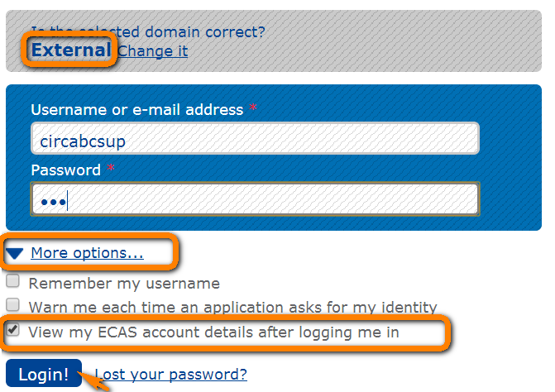
Task: Enable the Remember my username checkbox
Action: click(x=13, y=283)
